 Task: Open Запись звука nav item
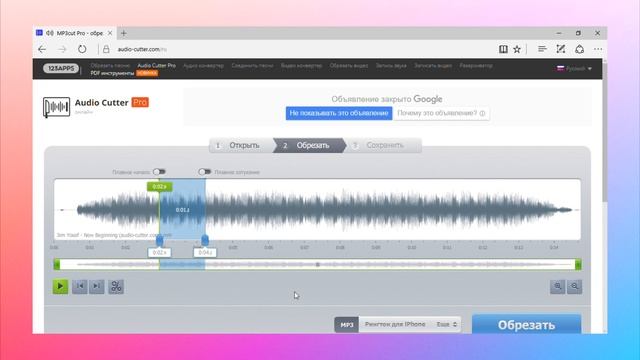pos(391,66)
